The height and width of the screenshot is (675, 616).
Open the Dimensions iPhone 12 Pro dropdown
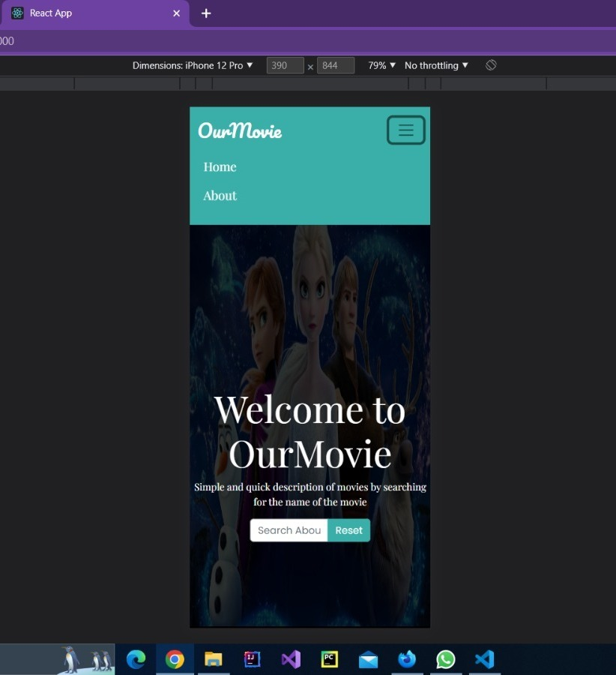coord(193,65)
